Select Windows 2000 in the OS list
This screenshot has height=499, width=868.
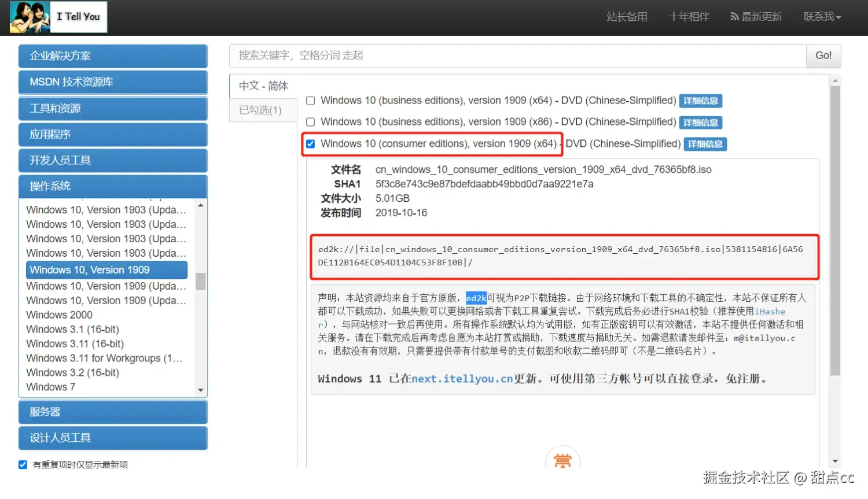(x=59, y=315)
